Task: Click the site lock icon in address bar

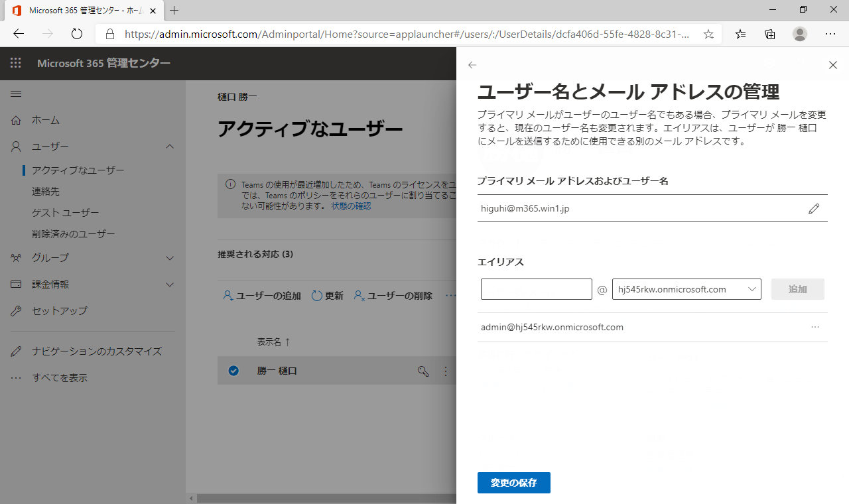Action: click(x=110, y=34)
